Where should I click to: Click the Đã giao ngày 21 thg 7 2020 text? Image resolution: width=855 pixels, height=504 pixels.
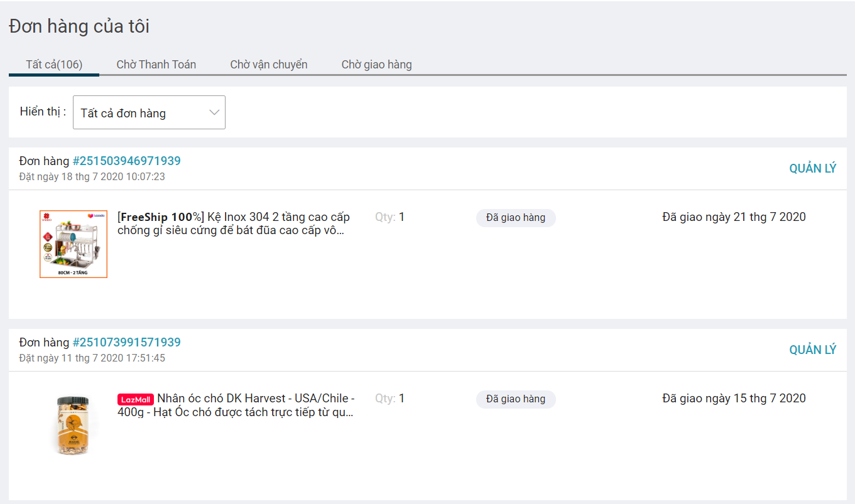[734, 217]
